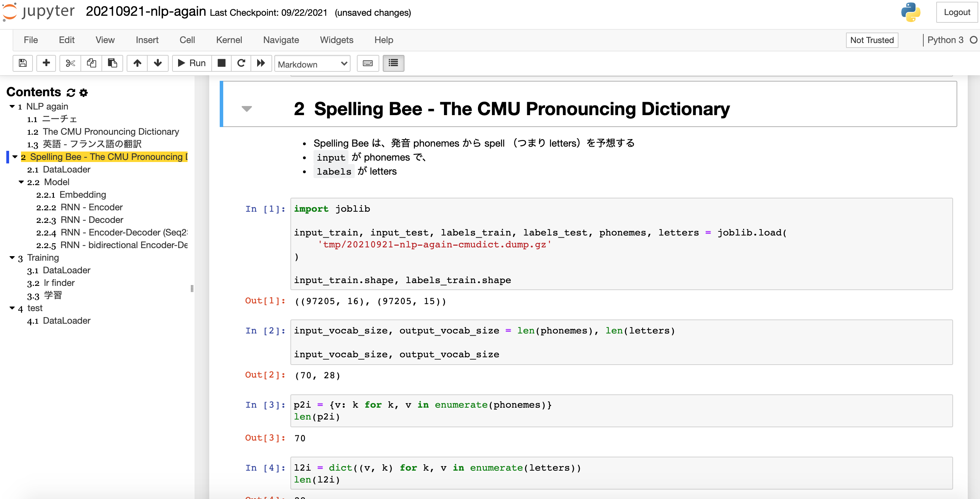This screenshot has height=499, width=980.
Task: Go to 2.2.4 RNN - Encoder-Decoder section
Action: point(112,233)
